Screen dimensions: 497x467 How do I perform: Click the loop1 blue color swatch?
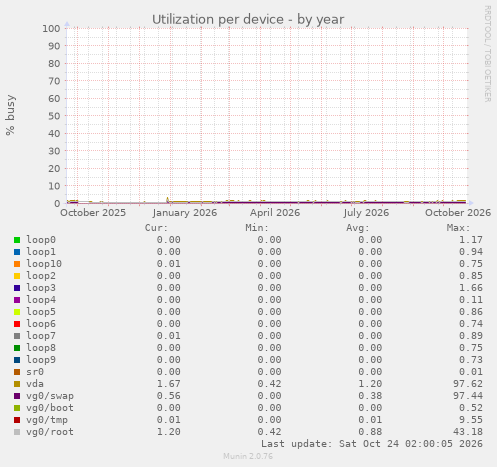(17, 252)
